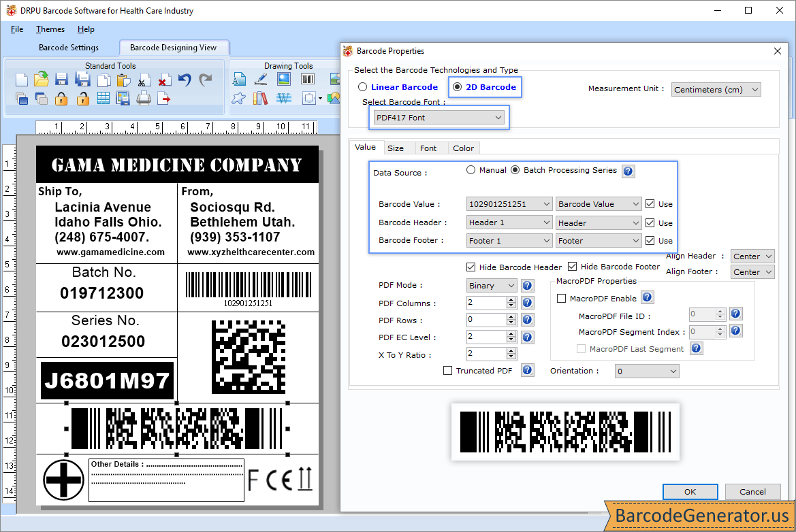Screen dimensions: 796x532
Task: Switch to the Barcode Settings tab
Action: click(70, 47)
